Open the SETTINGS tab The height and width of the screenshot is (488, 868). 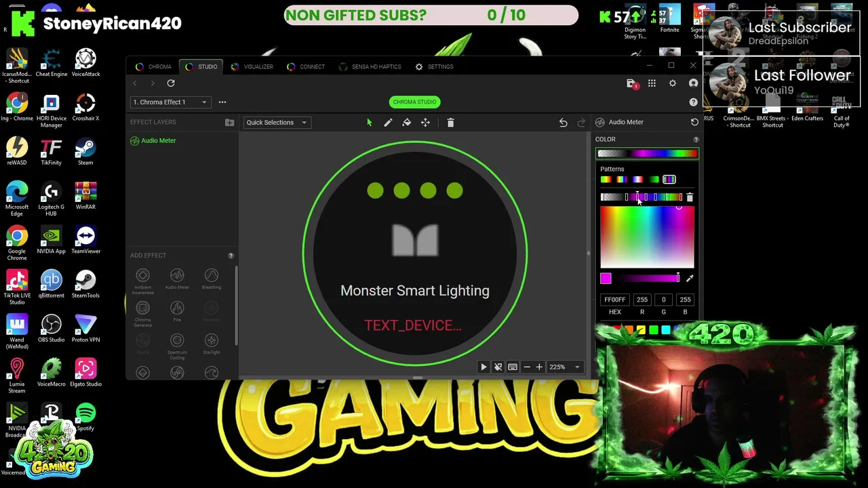[x=434, y=66]
